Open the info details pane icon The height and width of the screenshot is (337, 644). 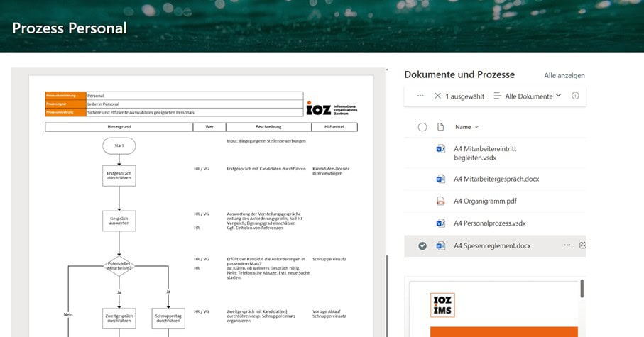(x=575, y=96)
